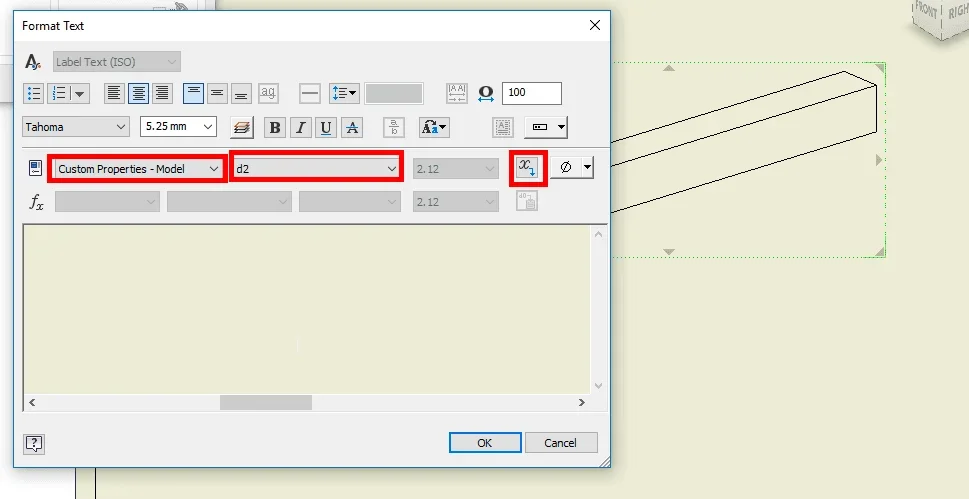The image size is (969, 499).
Task: Open the Tahoma font dropdown
Action: coord(76,127)
